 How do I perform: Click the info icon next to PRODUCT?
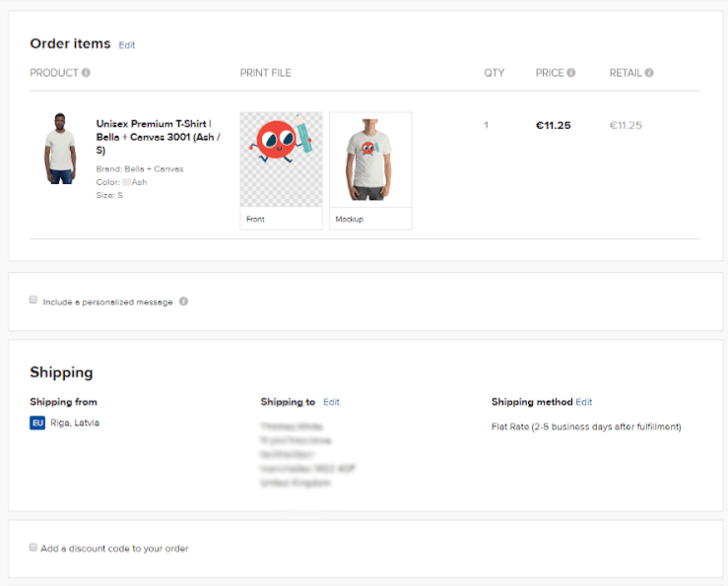[x=86, y=73]
